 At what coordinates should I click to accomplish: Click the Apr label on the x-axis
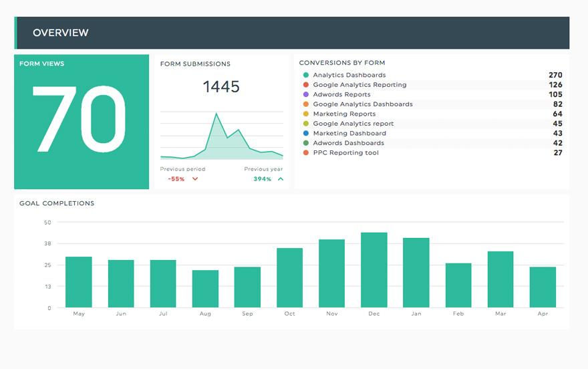click(x=543, y=313)
